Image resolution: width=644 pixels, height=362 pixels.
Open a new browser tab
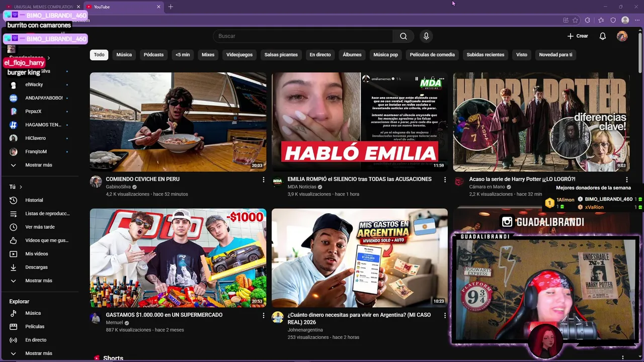point(171,7)
